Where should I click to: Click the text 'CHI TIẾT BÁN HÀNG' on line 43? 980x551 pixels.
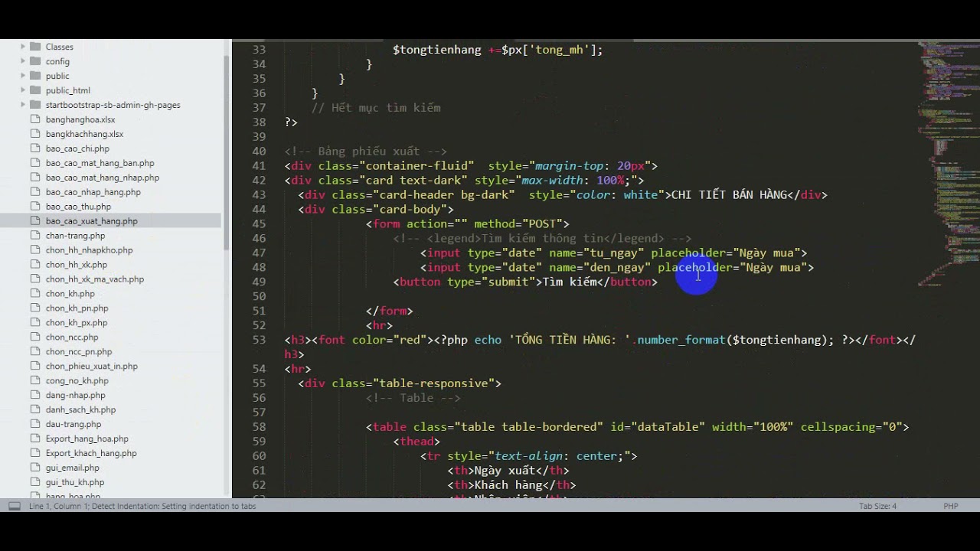tap(729, 195)
